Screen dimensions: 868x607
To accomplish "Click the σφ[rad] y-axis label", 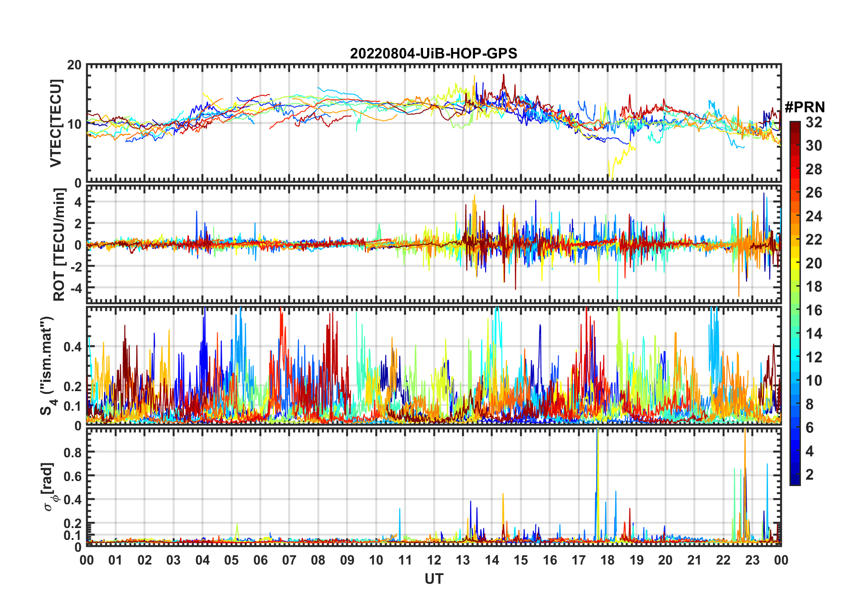I will tap(48, 487).
